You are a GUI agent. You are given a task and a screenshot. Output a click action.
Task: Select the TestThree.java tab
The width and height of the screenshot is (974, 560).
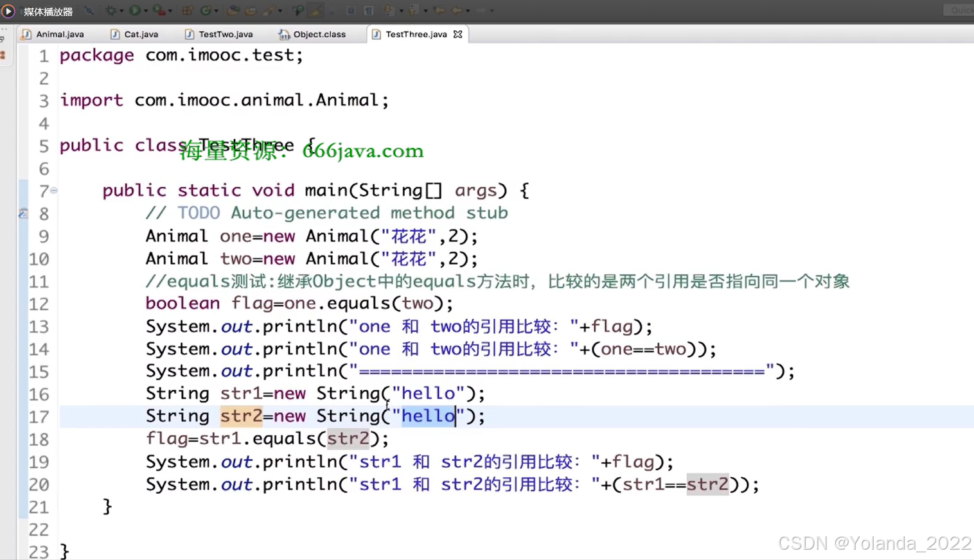tap(416, 34)
